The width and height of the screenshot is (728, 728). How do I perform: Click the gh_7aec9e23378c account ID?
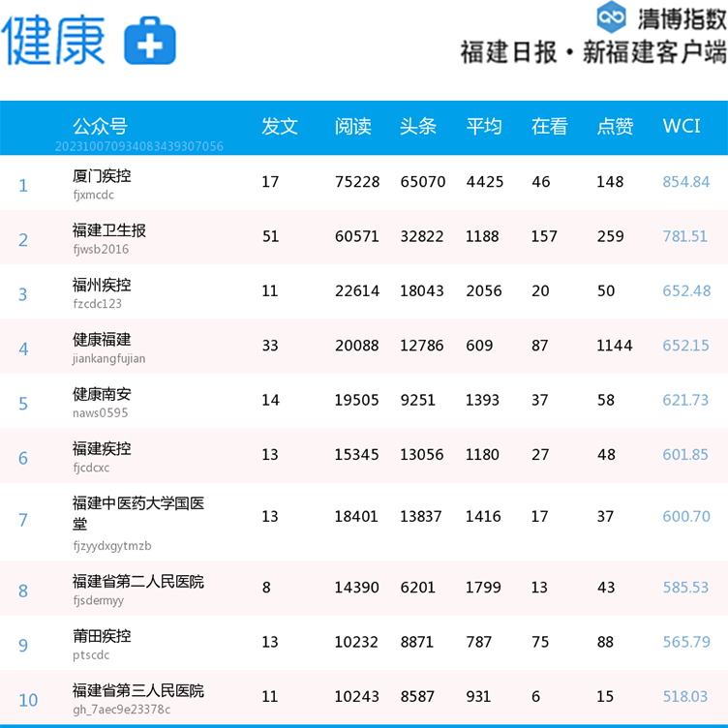[122, 710]
